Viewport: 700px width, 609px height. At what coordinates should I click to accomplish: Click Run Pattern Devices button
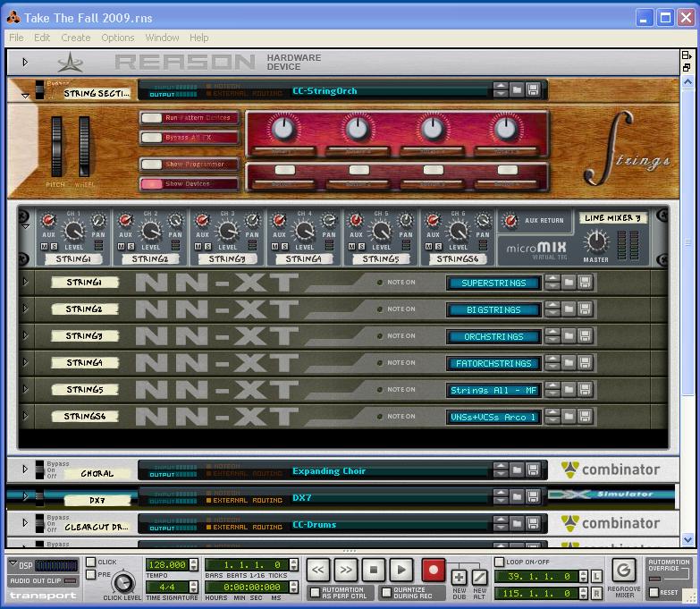tap(190, 118)
